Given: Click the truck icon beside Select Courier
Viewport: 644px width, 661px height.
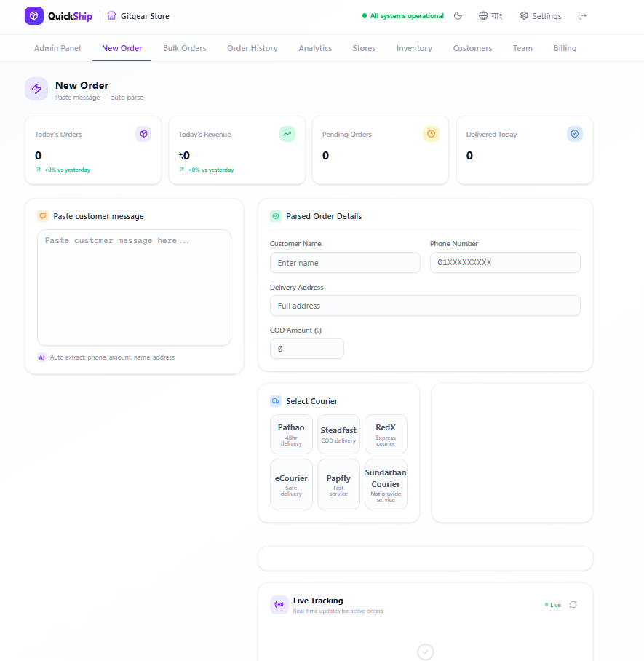Looking at the screenshot, I should point(275,400).
